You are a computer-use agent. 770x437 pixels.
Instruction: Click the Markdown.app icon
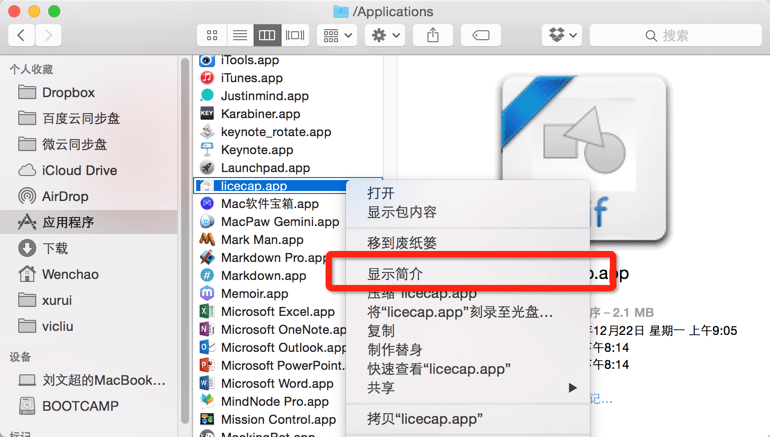(207, 275)
